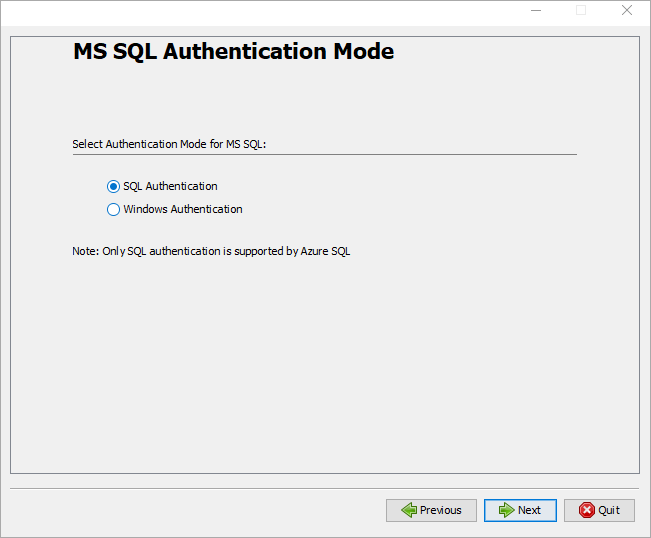Exit the installer with Quit button

click(599, 510)
